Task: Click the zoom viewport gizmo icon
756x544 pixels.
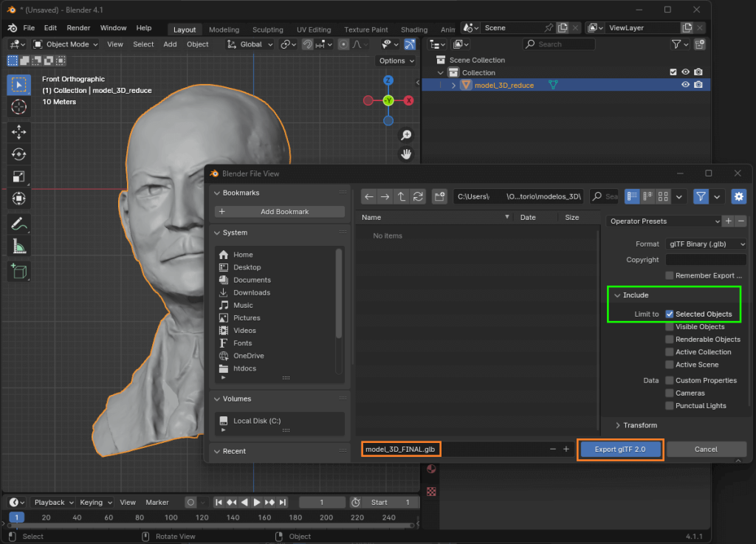Action: coord(407,135)
